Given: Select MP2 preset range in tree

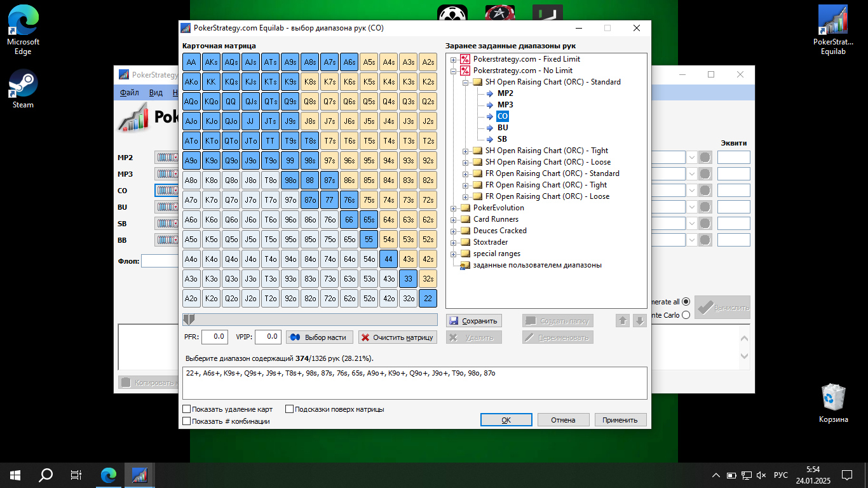Looking at the screenshot, I should (x=505, y=93).
